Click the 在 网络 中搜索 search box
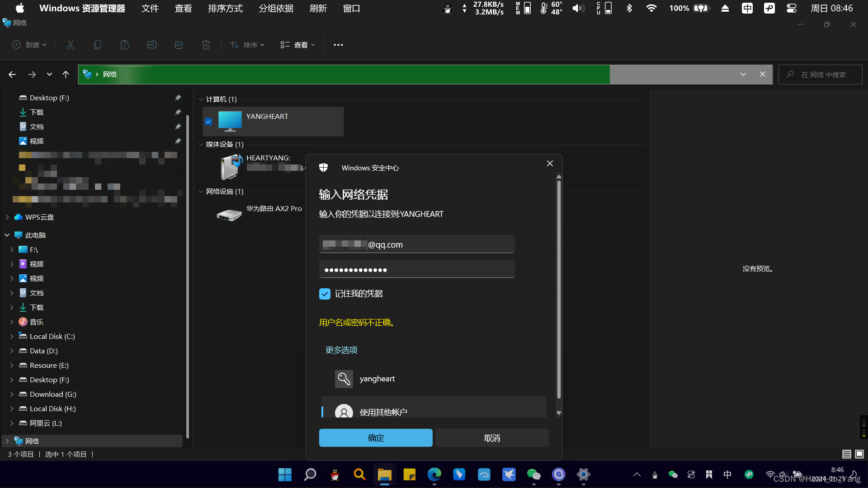Viewport: 868px width, 488px height. [821, 75]
